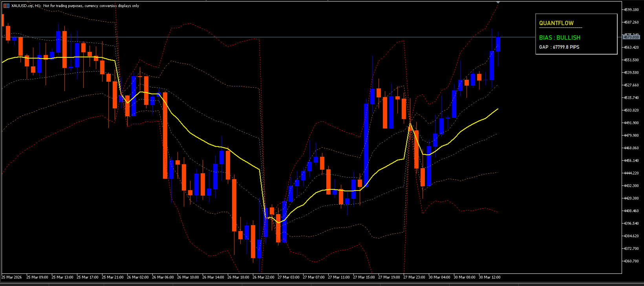The image size is (644, 286).
Task: Click the 30 Mar 12:00 time label
Action: point(490,277)
